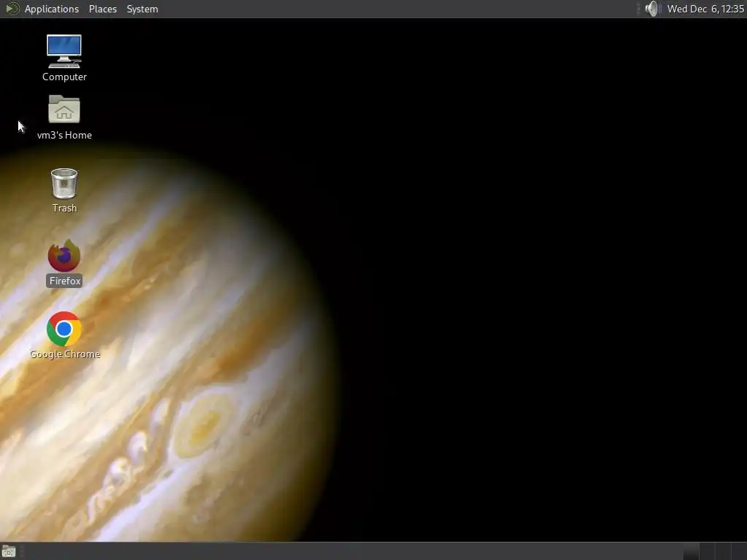747x560 pixels.
Task: Click the volume speaker icon
Action: pyautogui.click(x=651, y=9)
